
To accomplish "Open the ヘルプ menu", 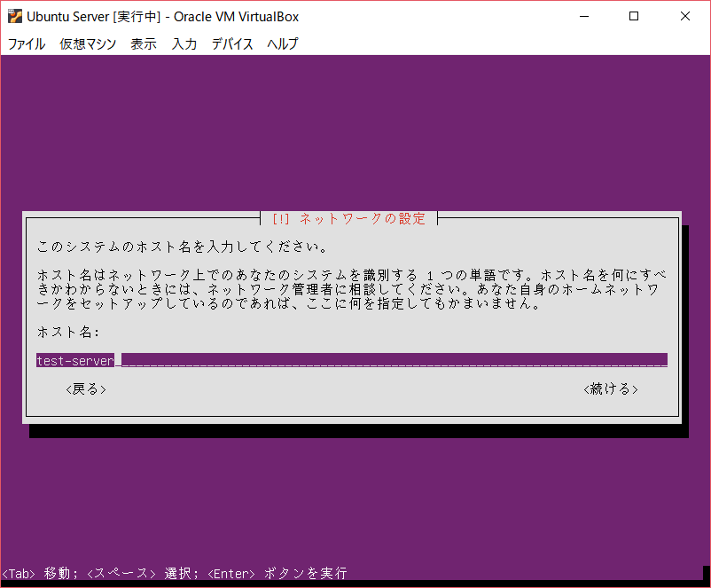I will point(282,43).
